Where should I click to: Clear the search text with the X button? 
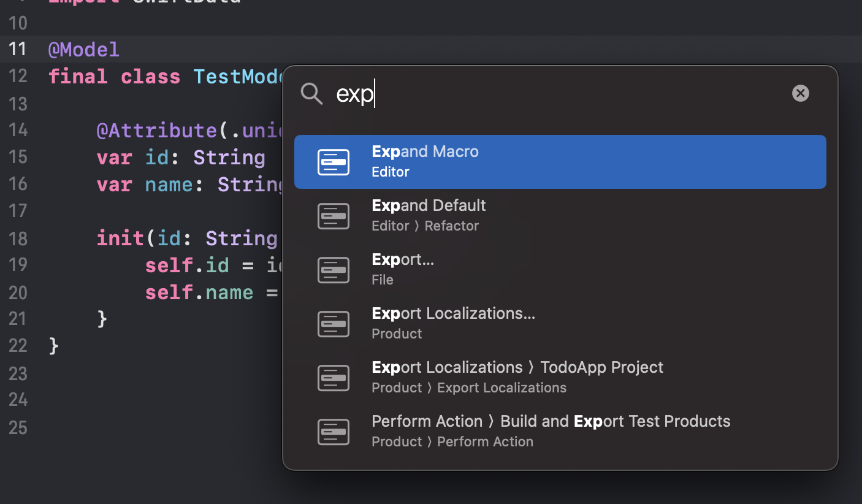pos(800,93)
